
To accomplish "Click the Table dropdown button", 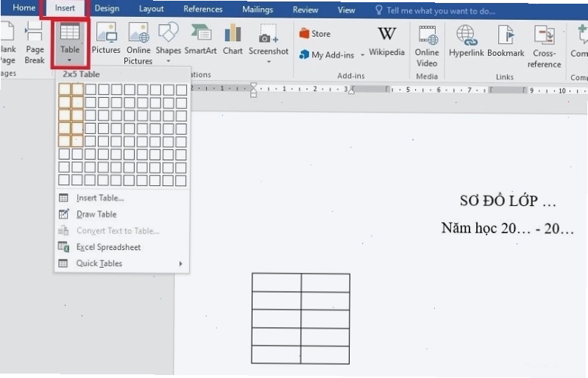I will tap(70, 43).
